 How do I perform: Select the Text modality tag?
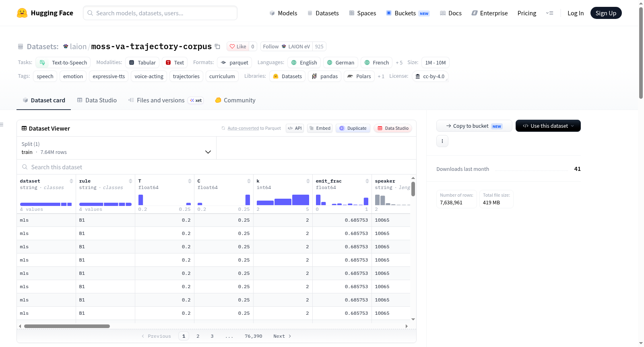click(x=175, y=62)
